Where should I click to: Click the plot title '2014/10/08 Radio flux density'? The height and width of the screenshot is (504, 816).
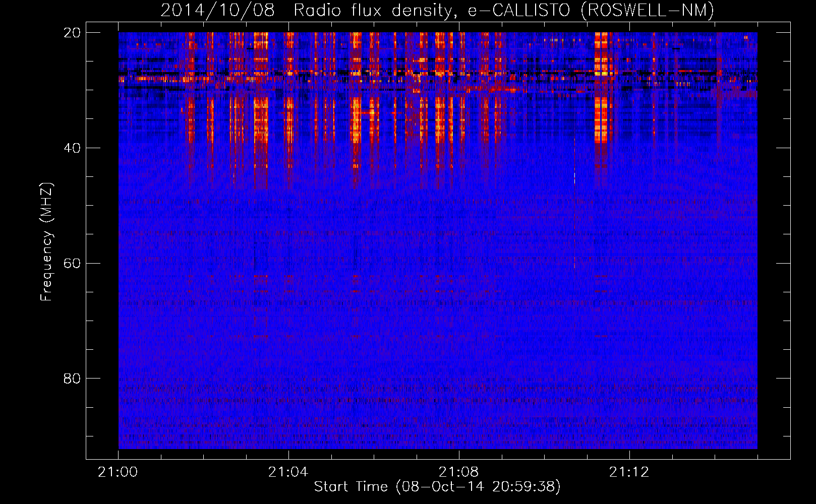pos(437,11)
